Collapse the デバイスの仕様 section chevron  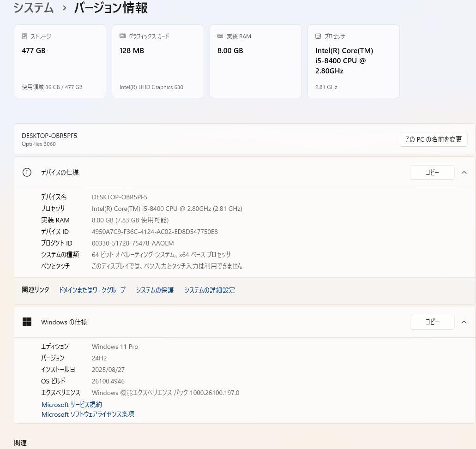pyautogui.click(x=464, y=172)
